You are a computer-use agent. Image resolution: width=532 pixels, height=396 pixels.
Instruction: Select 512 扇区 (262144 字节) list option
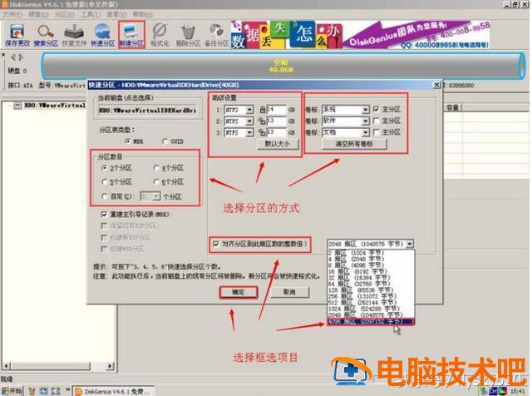coord(371,302)
